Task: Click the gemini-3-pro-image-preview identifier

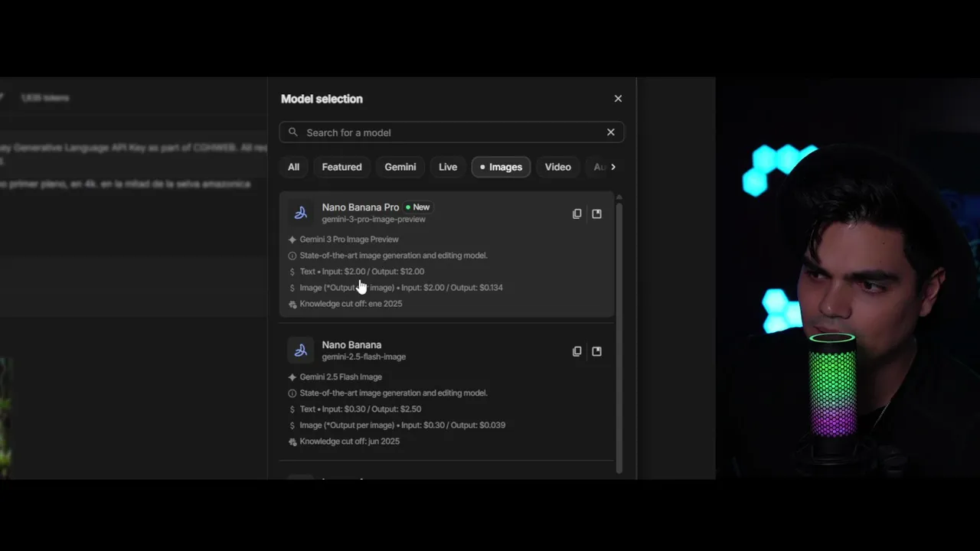Action: point(374,220)
